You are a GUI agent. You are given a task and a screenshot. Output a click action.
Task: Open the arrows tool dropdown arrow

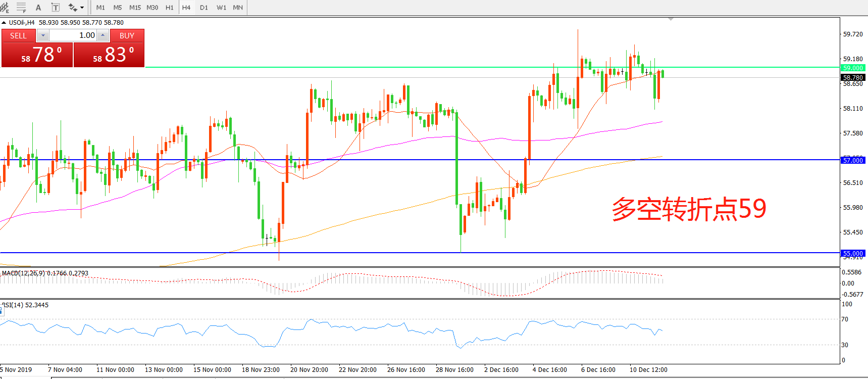pyautogui.click(x=82, y=8)
